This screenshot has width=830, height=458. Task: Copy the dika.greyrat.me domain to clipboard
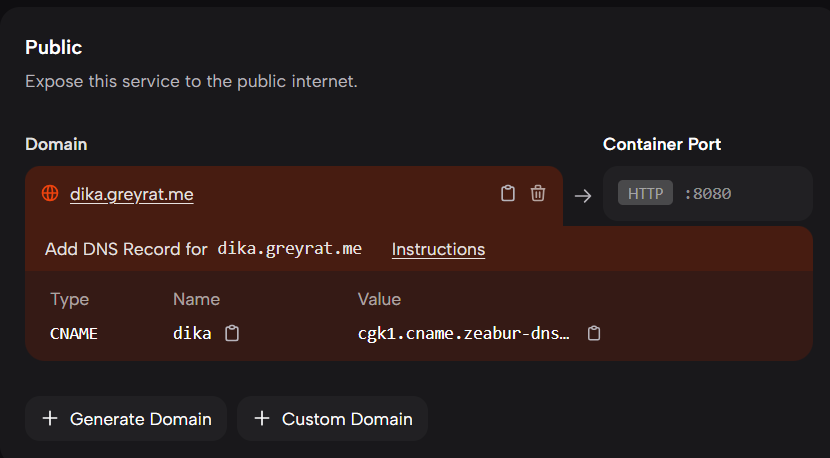pos(508,194)
